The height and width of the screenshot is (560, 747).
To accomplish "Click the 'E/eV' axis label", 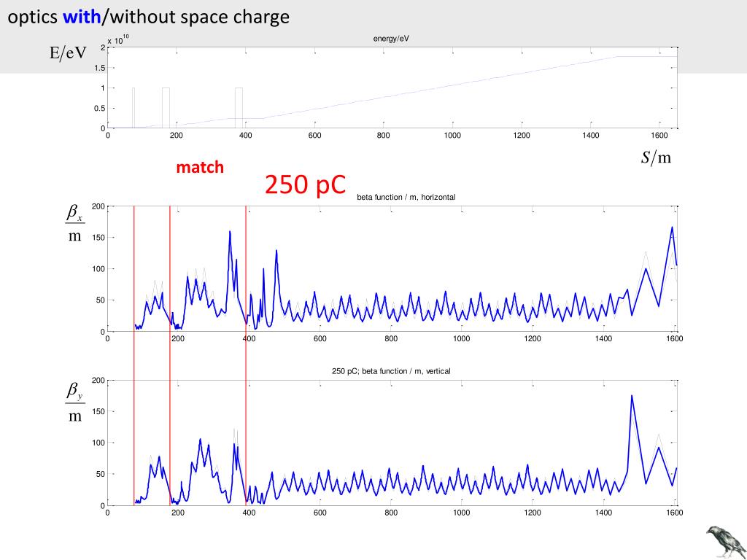I will click(x=68, y=52).
